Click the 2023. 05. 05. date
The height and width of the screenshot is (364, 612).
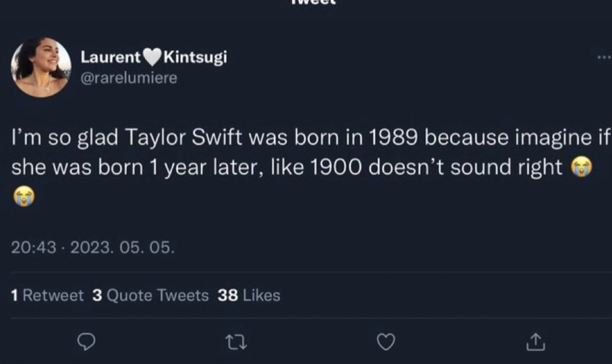click(123, 247)
